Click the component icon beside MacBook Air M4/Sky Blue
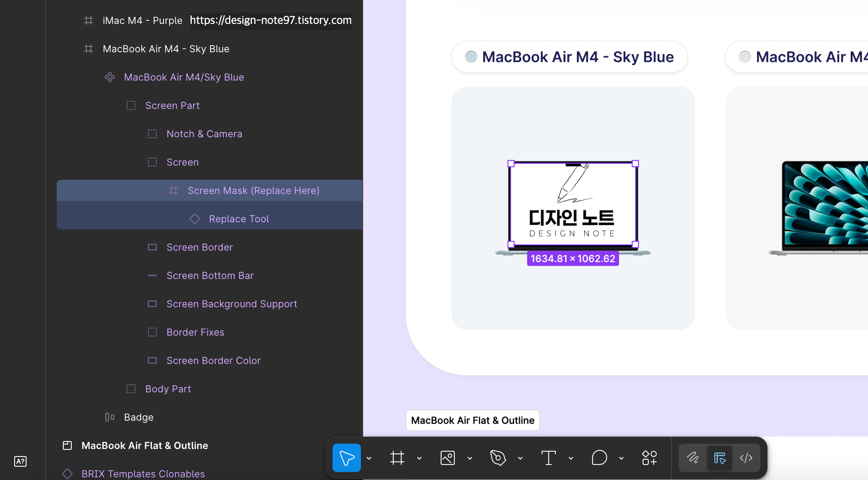 pyautogui.click(x=110, y=77)
